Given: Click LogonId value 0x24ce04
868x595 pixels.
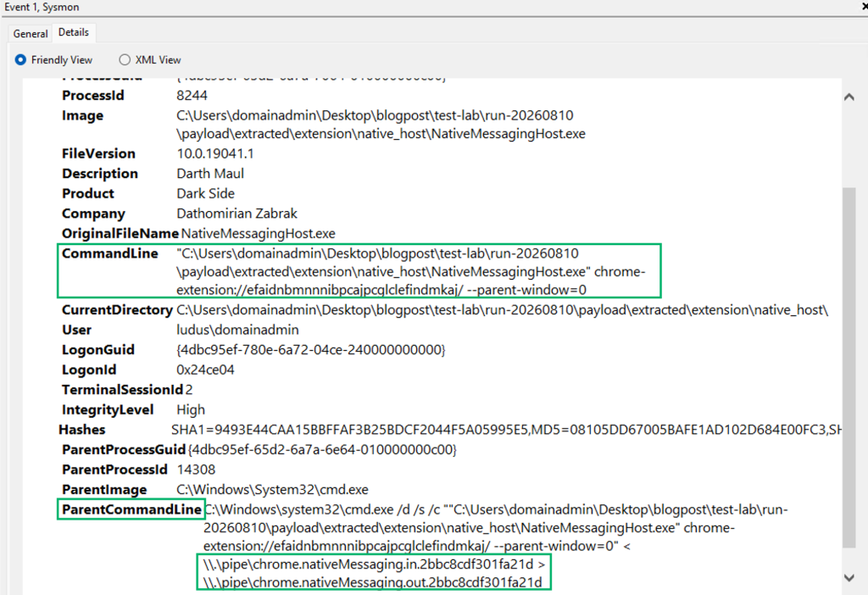Looking at the screenshot, I should [x=205, y=370].
